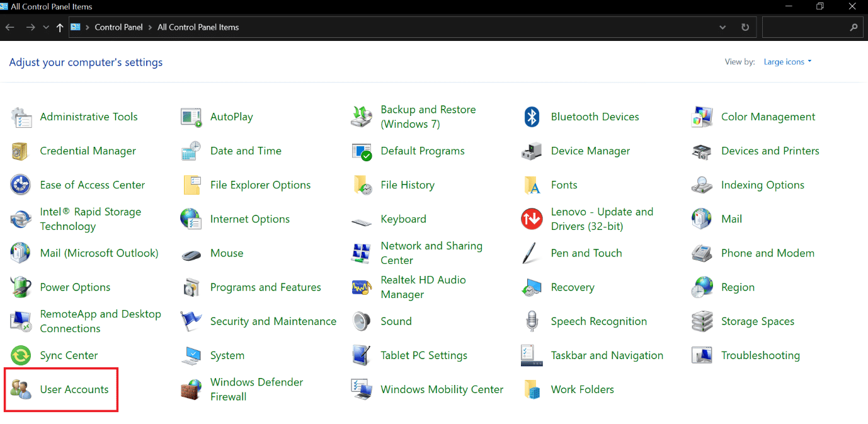Click the Work Folders icon
The height and width of the screenshot is (424, 868).
click(532, 389)
